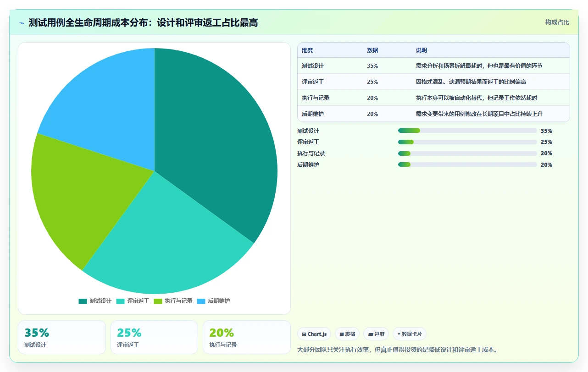Click the 测试设计 progress bar

[467, 131]
